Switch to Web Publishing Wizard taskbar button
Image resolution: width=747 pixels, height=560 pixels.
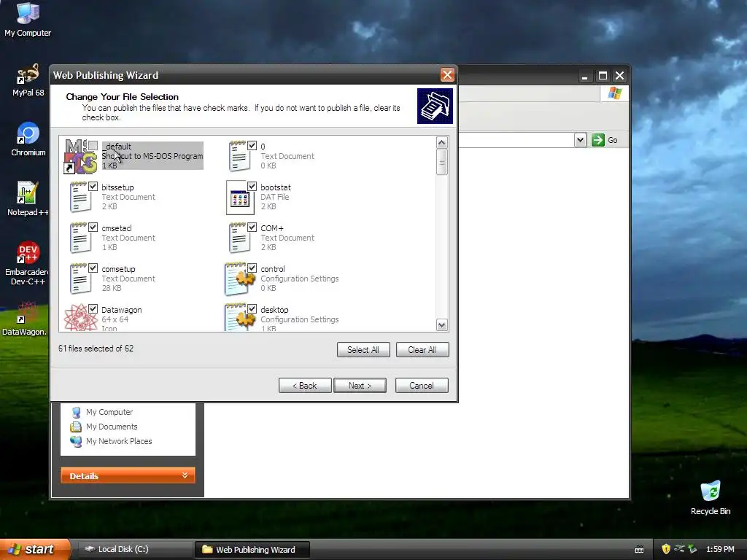252,549
